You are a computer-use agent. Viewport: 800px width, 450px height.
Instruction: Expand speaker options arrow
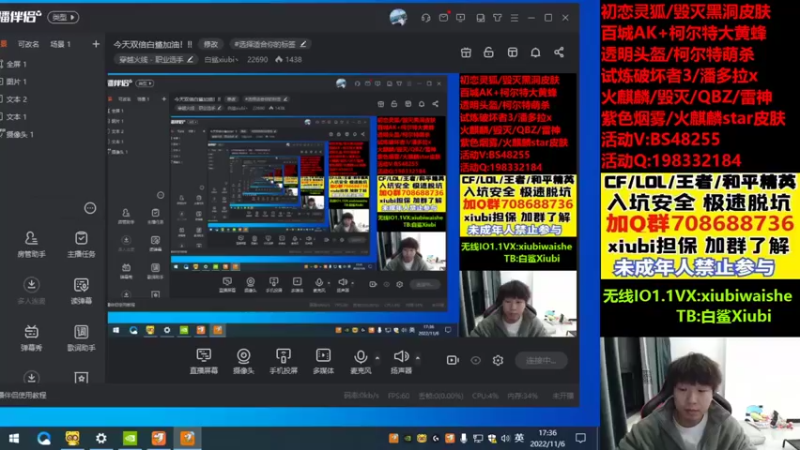(417, 358)
